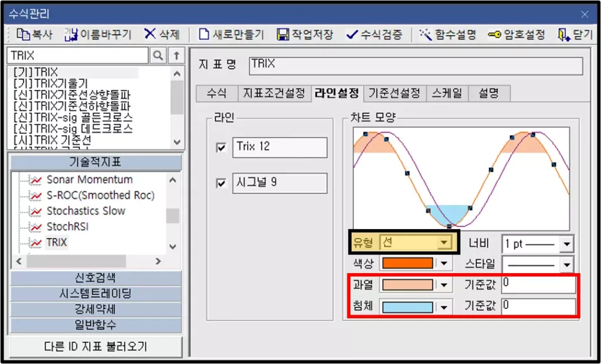The width and height of the screenshot is (601, 364).
Task: Click the light blue 침체 color swatch
Action: (408, 307)
